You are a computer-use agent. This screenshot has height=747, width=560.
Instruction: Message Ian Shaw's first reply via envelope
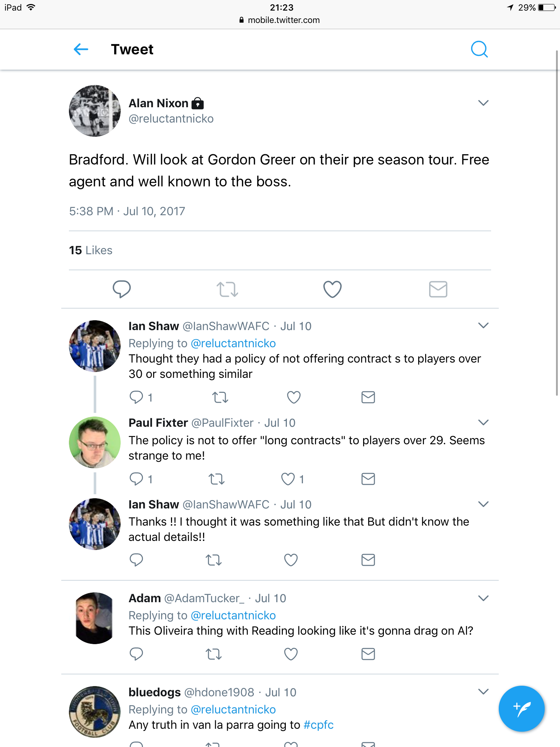368,397
